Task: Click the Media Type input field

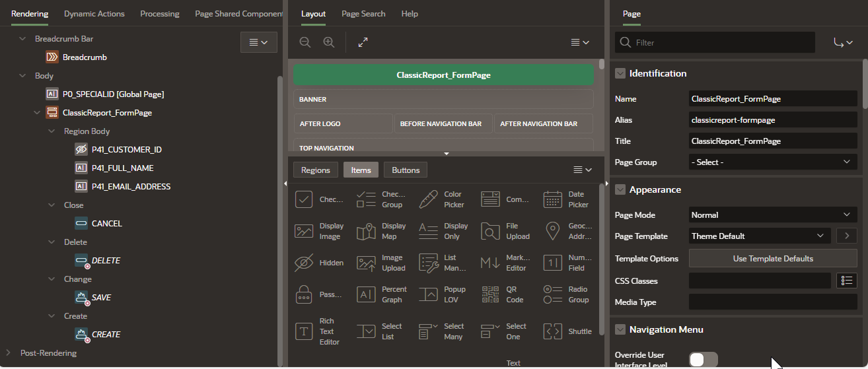Action: click(773, 302)
